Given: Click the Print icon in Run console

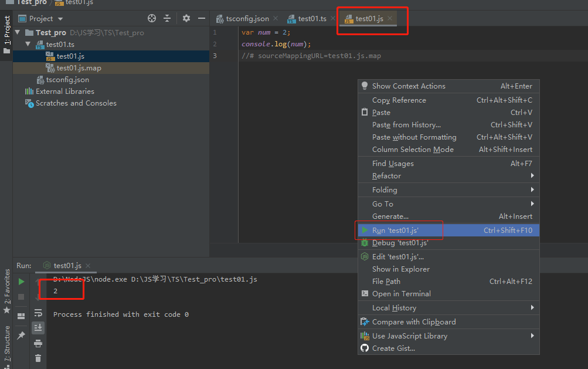Looking at the screenshot, I should 38,343.
